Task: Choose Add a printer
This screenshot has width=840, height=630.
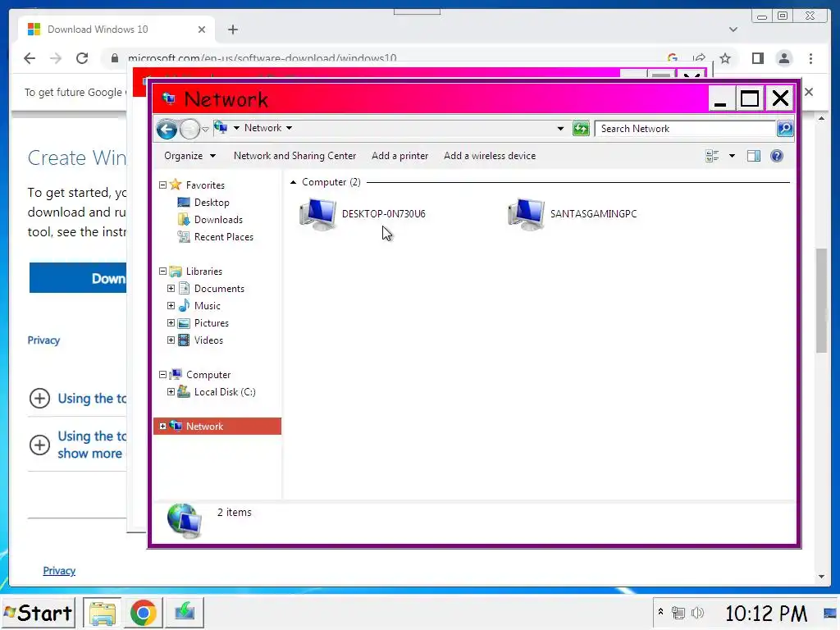Action: click(x=400, y=156)
